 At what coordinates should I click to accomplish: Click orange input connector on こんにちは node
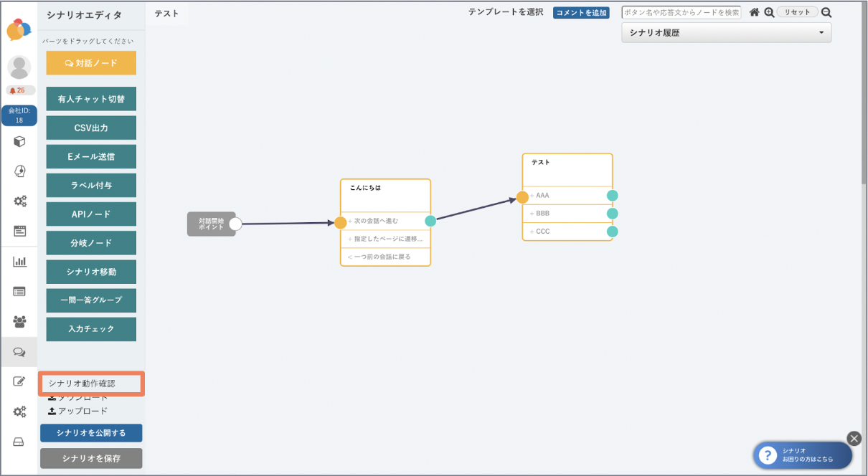pos(341,222)
